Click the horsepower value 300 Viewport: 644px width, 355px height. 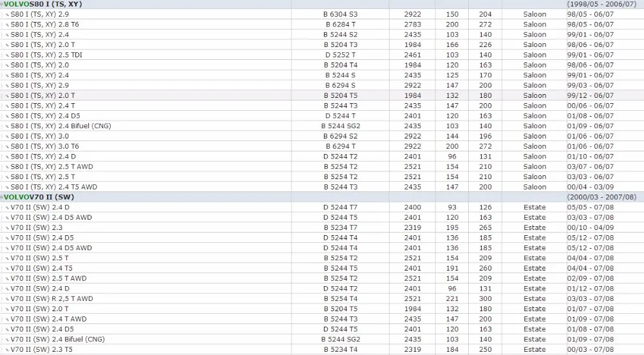tap(486, 299)
